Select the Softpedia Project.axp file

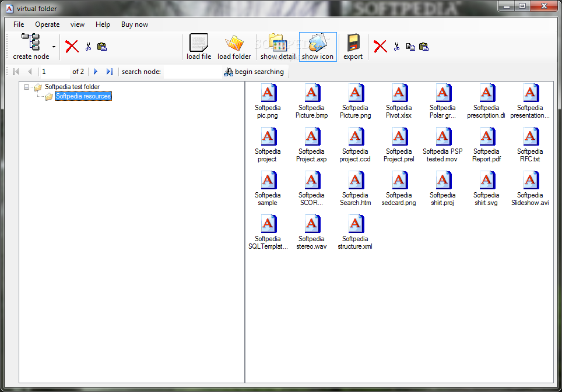click(x=311, y=144)
